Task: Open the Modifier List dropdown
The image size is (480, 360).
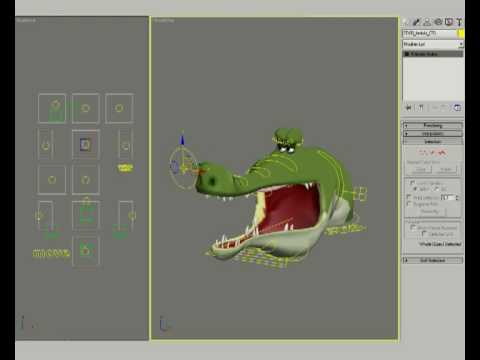Action: point(433,44)
